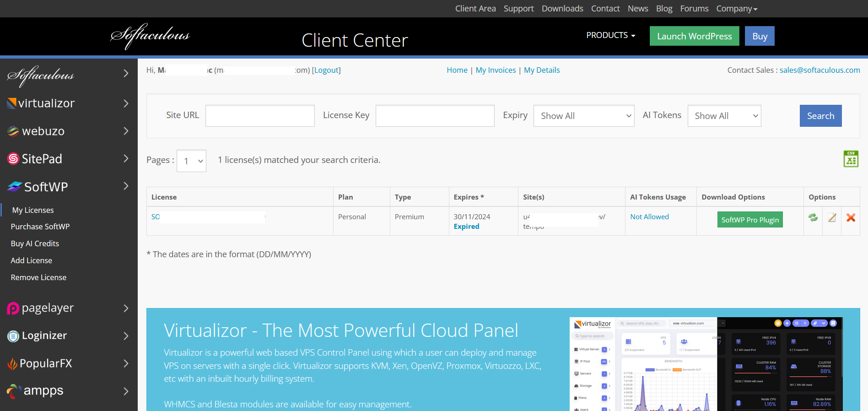The image size is (868, 411).
Task: Expand the pagelayer sidebar chevron
Action: 126,308
